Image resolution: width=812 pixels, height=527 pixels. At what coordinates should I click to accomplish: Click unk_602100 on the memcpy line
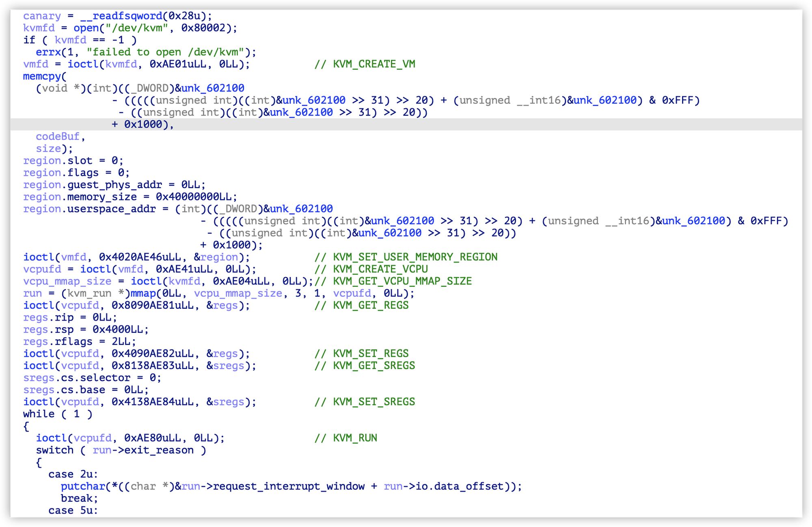pos(213,88)
